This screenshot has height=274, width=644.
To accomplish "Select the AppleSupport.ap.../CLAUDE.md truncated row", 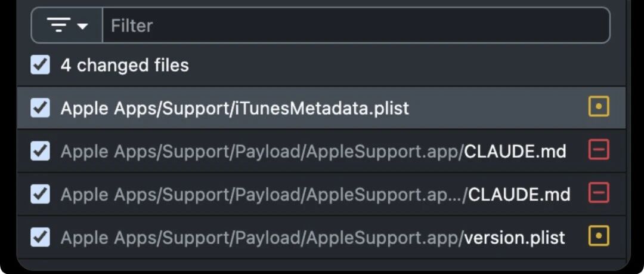I will (321, 194).
